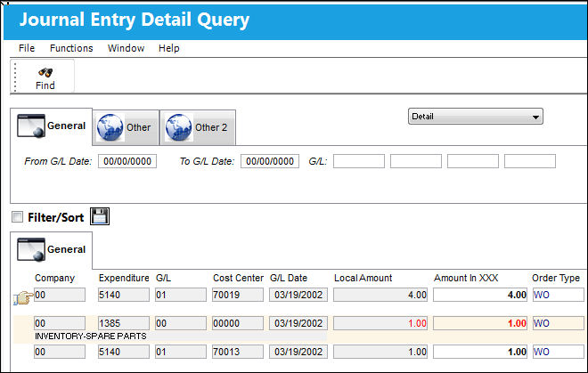The image size is (588, 373).
Task: Click Order Type WO in 70013 row
Action: 559,352
